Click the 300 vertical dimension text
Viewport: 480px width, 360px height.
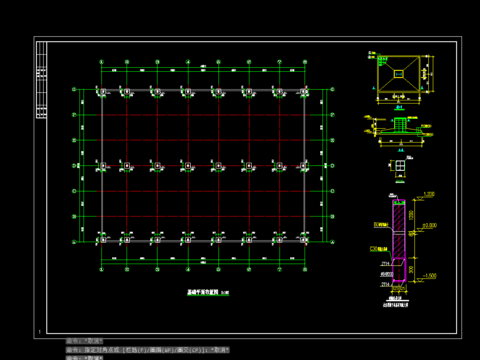(411, 269)
